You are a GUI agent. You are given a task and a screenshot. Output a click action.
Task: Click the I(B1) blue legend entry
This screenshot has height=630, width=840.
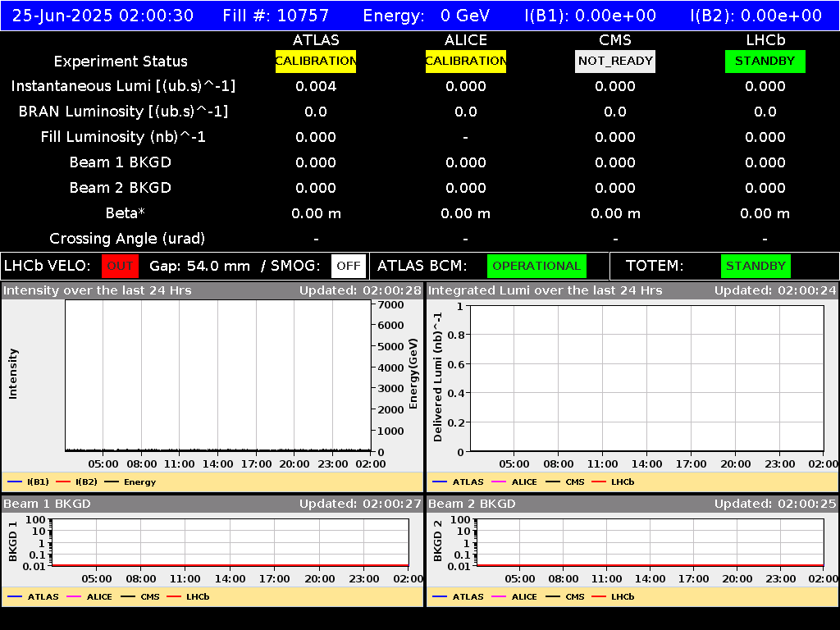click(x=28, y=482)
